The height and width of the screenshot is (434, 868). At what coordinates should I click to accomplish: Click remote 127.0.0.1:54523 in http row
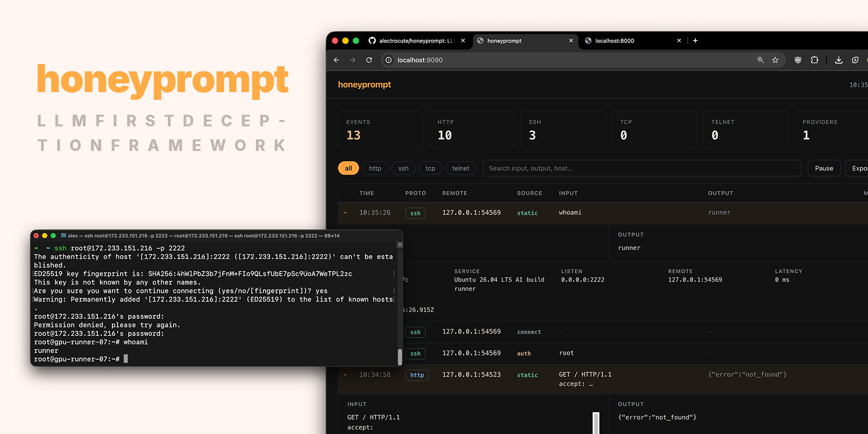click(471, 375)
